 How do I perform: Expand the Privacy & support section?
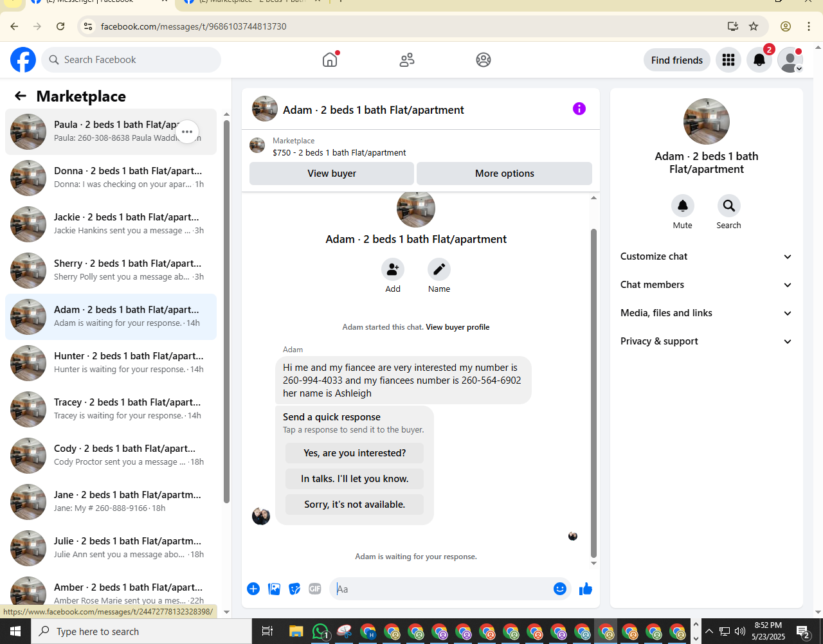pos(706,341)
